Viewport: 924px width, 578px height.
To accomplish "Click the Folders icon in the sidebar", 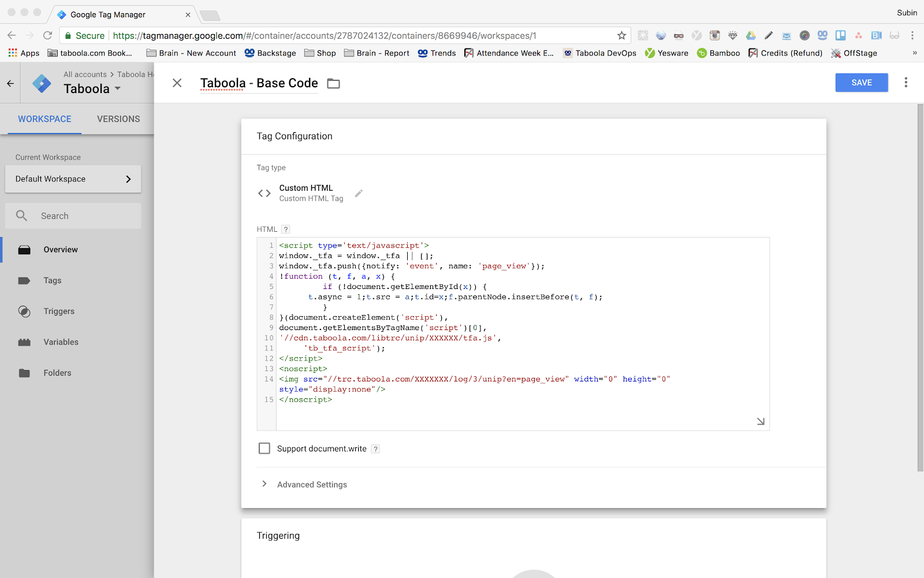I will [x=24, y=373].
